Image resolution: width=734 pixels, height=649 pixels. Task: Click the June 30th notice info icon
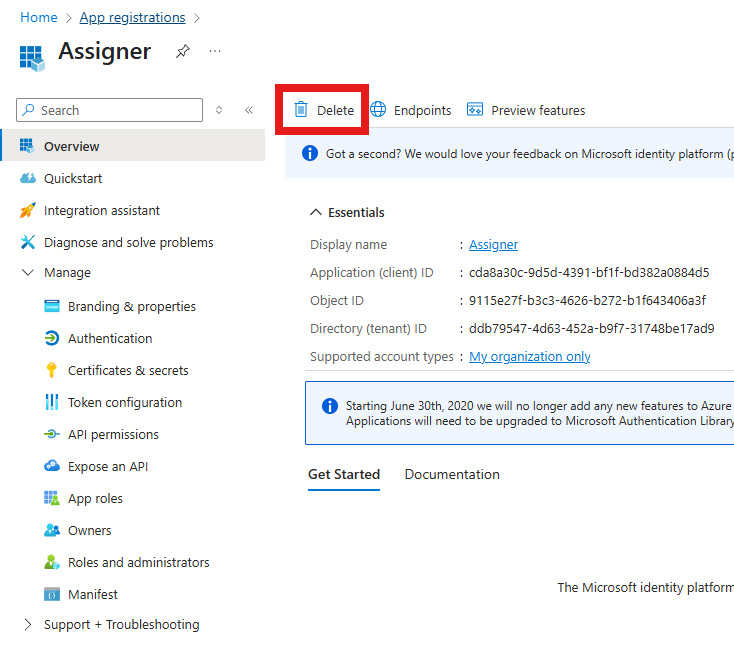(x=330, y=406)
